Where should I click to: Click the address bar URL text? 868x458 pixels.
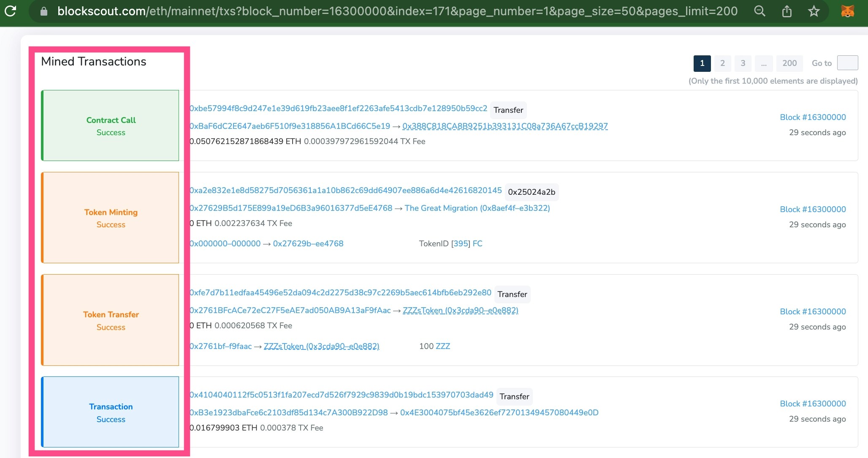coord(397,11)
